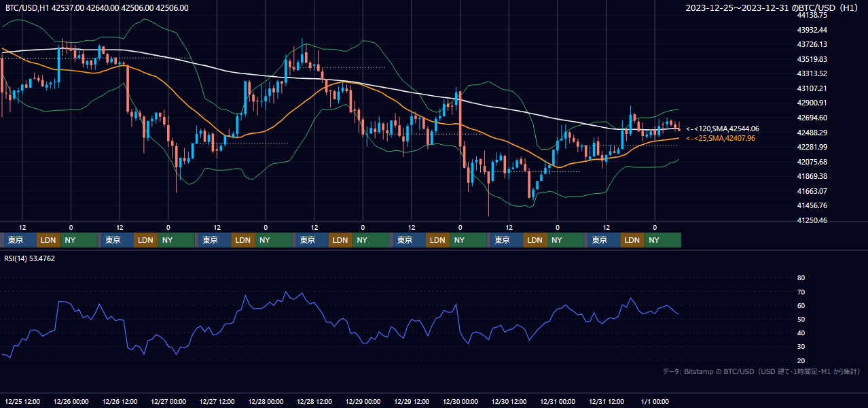Select price axis label 41869.38
Viewport: 868px width, 408px height.
tap(812, 176)
